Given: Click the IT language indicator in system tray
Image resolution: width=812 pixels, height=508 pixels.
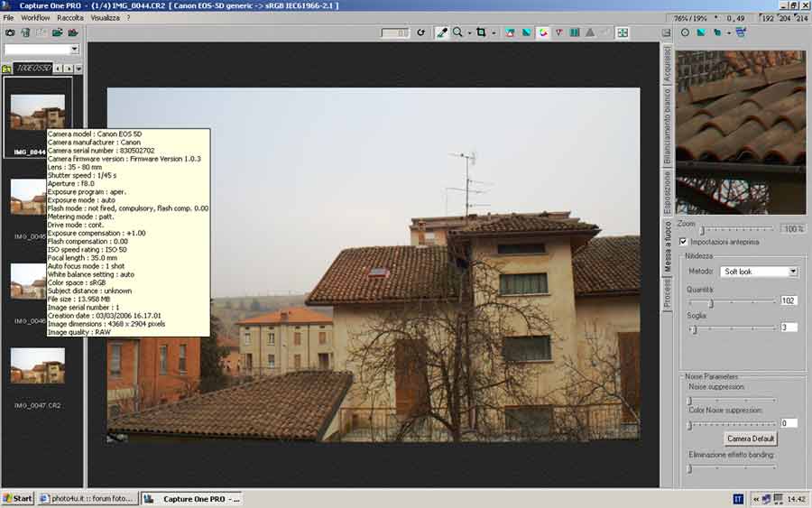Looking at the screenshot, I should point(738,499).
